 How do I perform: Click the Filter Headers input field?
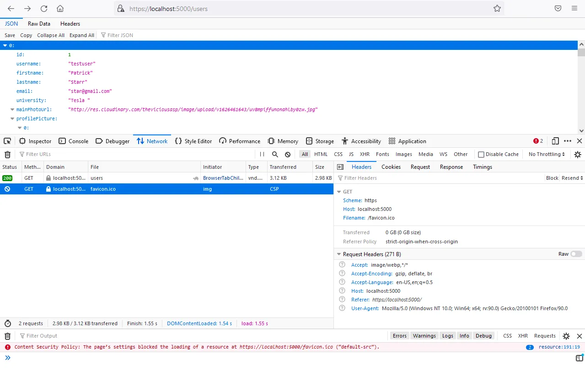[440, 178]
